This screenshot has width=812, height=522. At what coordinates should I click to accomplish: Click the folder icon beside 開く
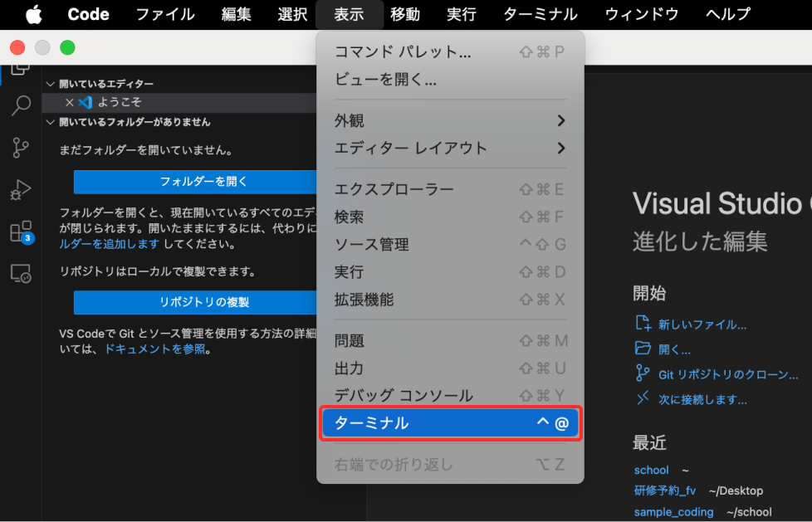(643, 348)
